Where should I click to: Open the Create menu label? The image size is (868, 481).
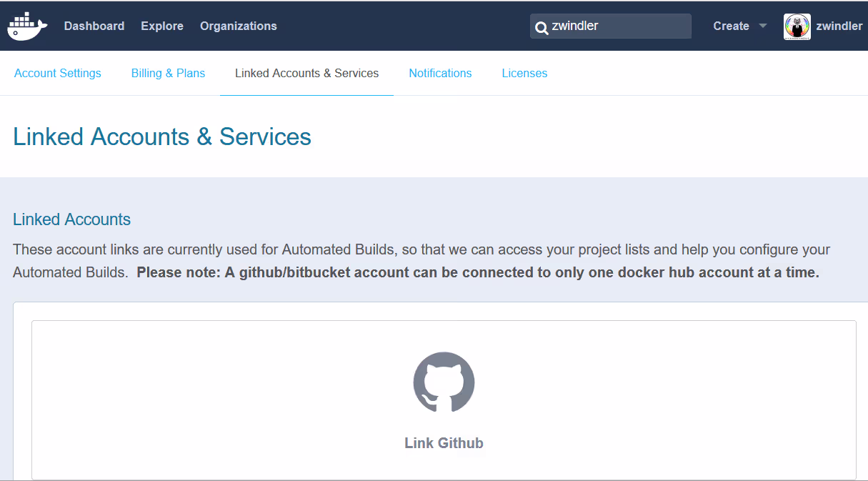coord(731,26)
